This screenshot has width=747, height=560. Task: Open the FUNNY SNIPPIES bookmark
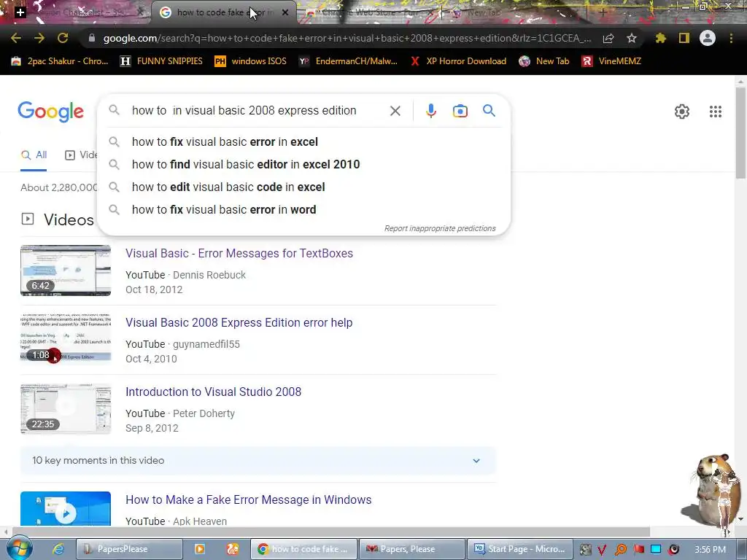tap(161, 61)
